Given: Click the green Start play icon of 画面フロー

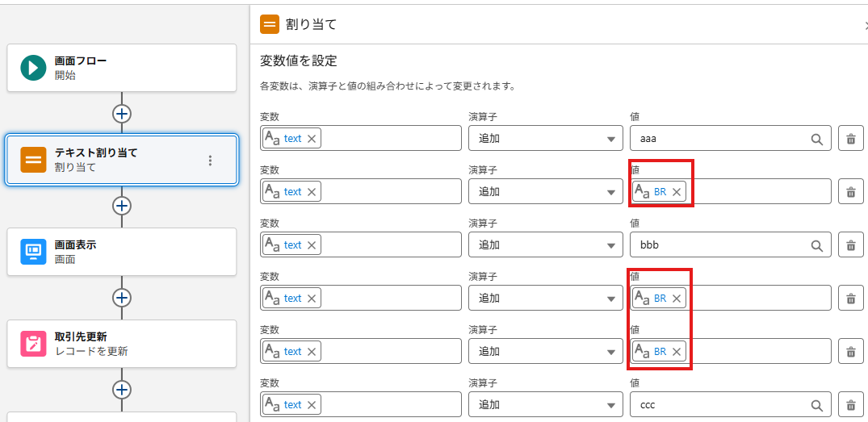Looking at the screenshot, I should pyautogui.click(x=33, y=68).
